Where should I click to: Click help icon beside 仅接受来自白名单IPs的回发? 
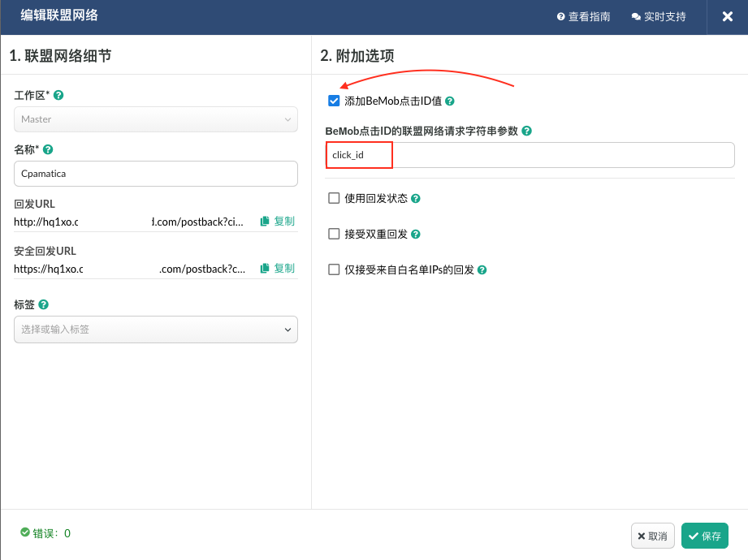(x=482, y=270)
